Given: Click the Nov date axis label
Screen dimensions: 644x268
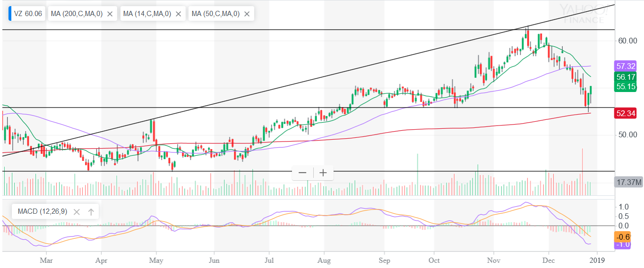Looking at the screenshot, I should [x=493, y=260].
